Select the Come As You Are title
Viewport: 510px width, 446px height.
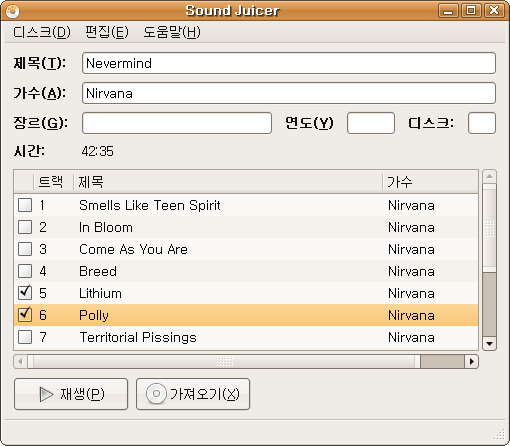click(133, 249)
